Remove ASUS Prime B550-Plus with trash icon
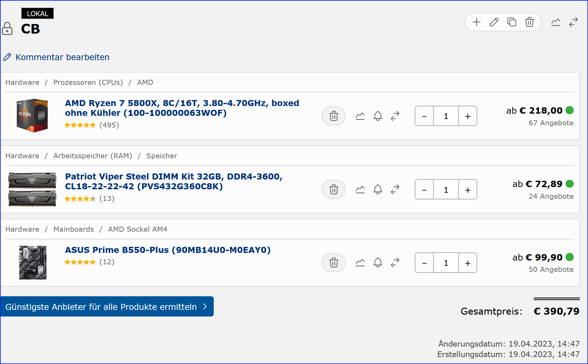Screen dimensions: 588x364 (333, 262)
